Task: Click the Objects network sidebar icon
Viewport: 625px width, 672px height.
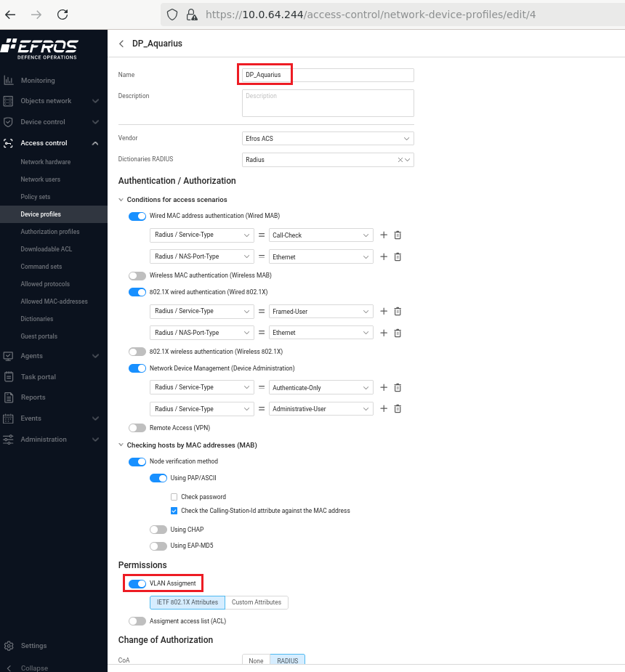Action: click(x=8, y=101)
